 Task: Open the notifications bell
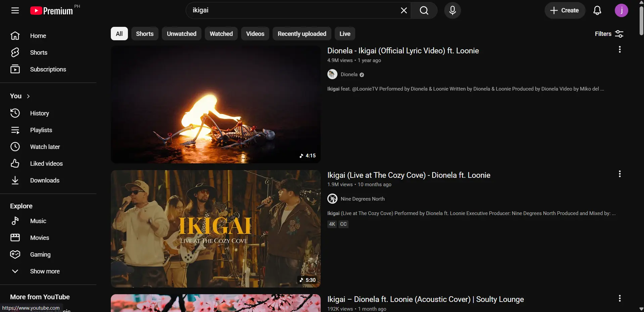tap(597, 10)
